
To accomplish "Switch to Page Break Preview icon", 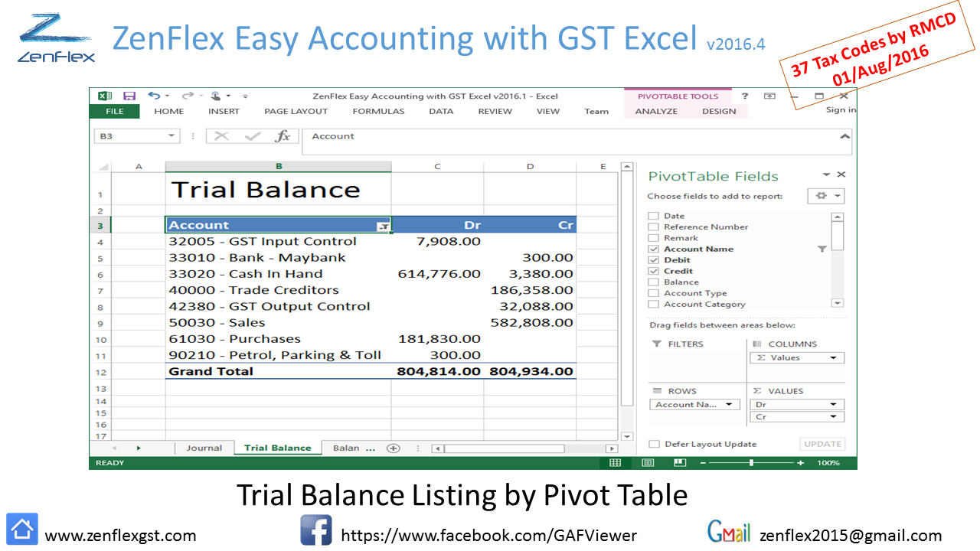I will (680, 463).
